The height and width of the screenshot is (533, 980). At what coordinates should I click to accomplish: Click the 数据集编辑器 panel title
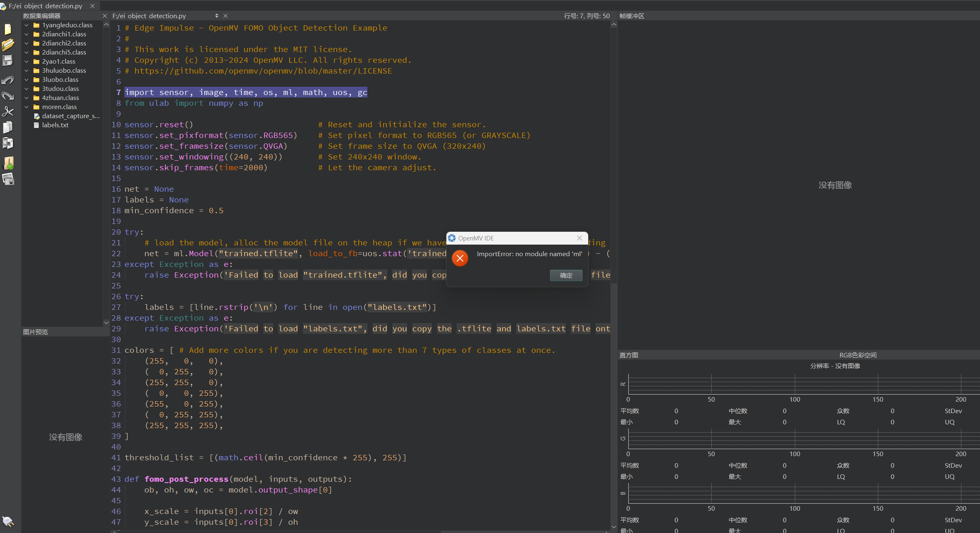(42, 16)
